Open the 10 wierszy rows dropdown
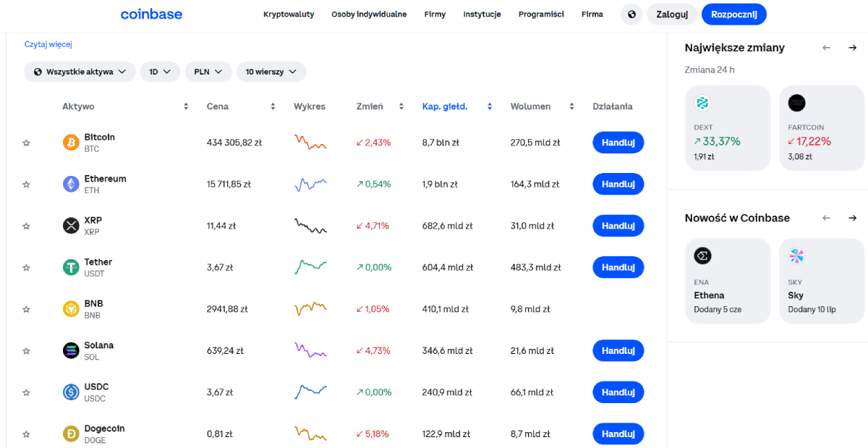 271,72
